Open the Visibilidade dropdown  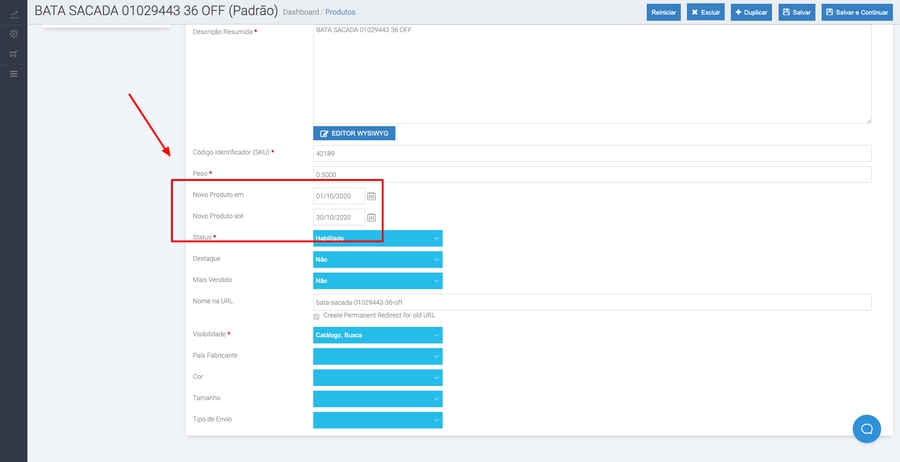(x=377, y=335)
